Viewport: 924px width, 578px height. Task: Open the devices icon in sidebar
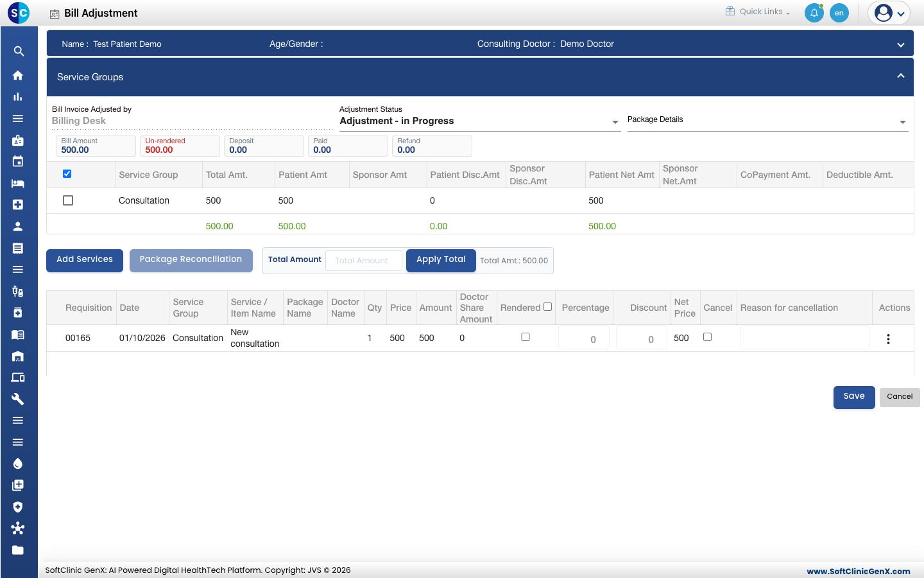(x=18, y=378)
